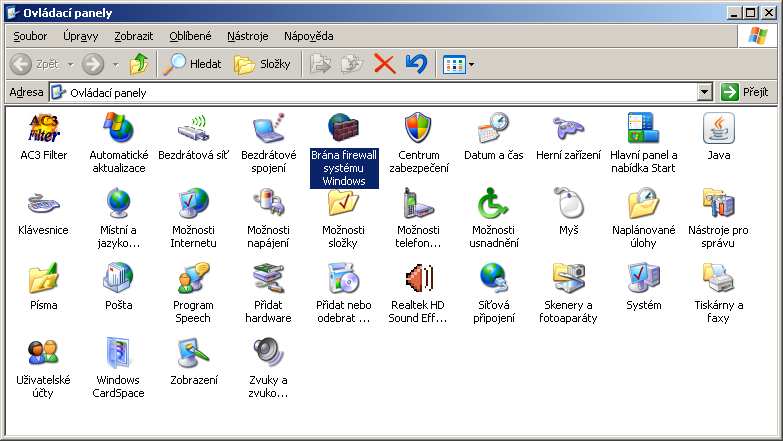Click the Hledat search button
783x441 pixels.
click(193, 64)
